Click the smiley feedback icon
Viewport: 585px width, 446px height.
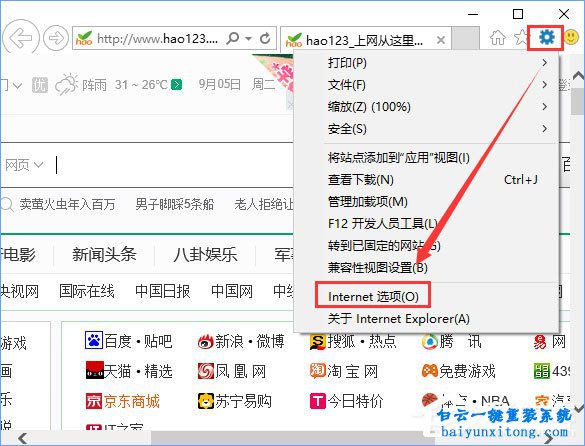click(571, 37)
